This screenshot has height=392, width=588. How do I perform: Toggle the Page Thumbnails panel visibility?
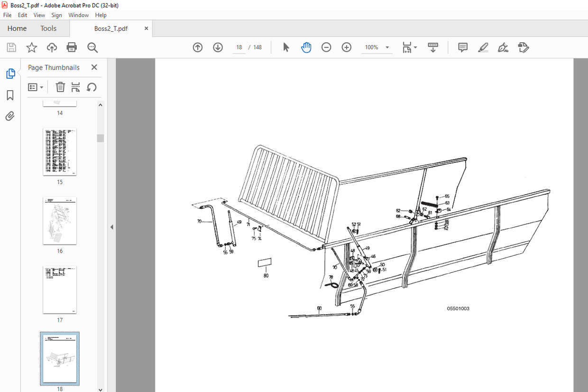pos(10,74)
